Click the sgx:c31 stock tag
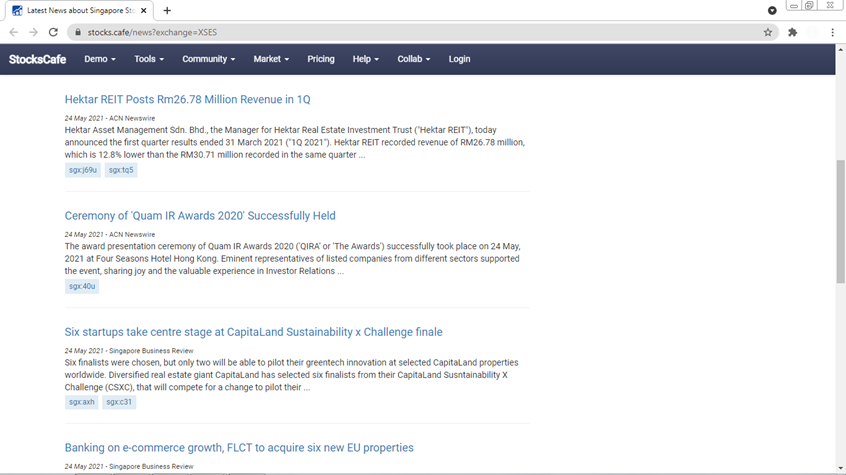The width and height of the screenshot is (846, 475). [119, 402]
